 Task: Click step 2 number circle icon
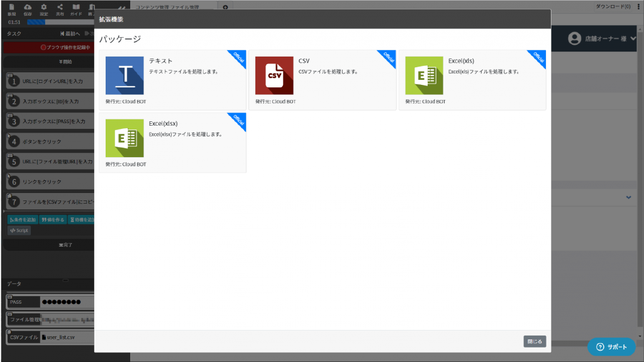click(14, 101)
